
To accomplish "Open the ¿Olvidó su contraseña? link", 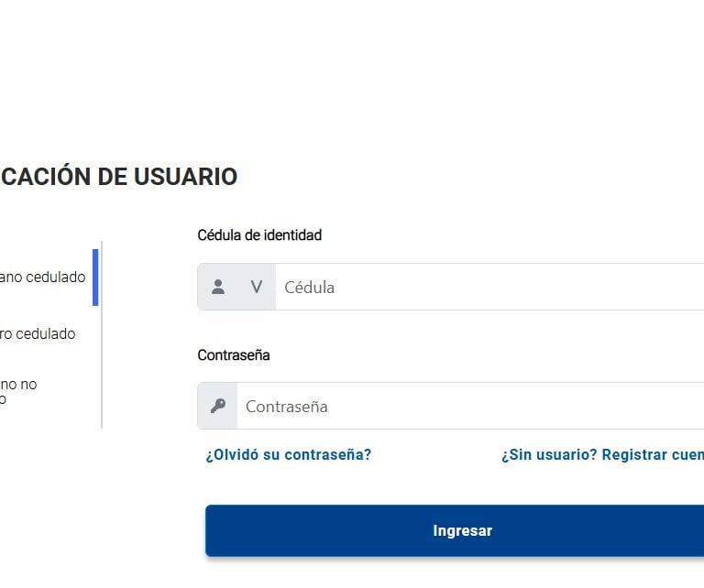I will (x=289, y=454).
